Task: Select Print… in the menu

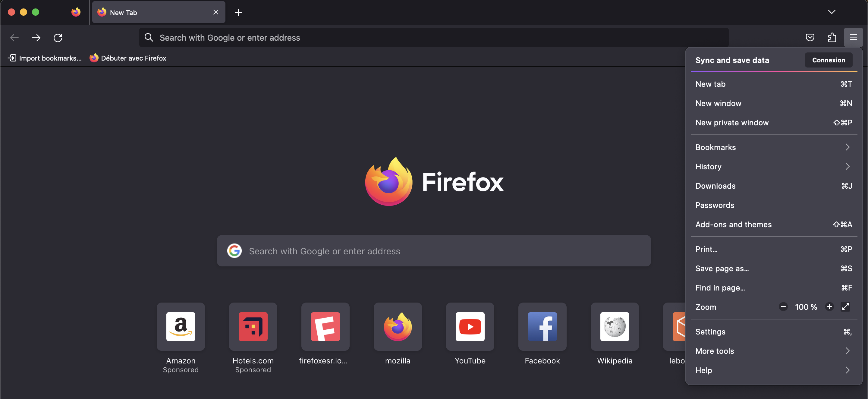Action: click(x=774, y=249)
